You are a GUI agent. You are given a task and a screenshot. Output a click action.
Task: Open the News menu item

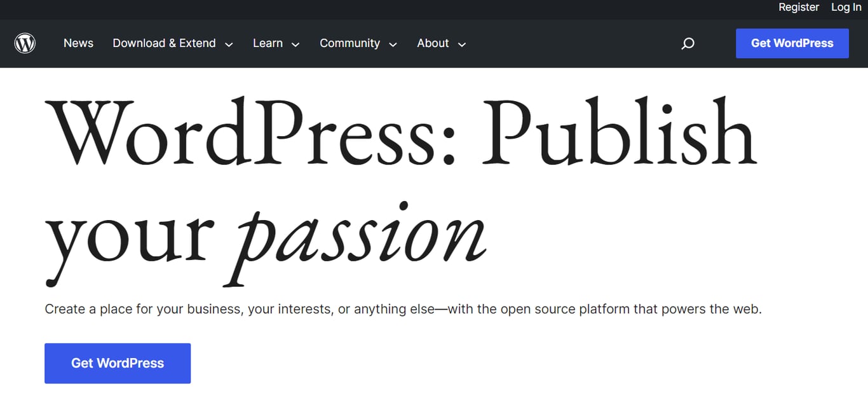pyautogui.click(x=78, y=43)
